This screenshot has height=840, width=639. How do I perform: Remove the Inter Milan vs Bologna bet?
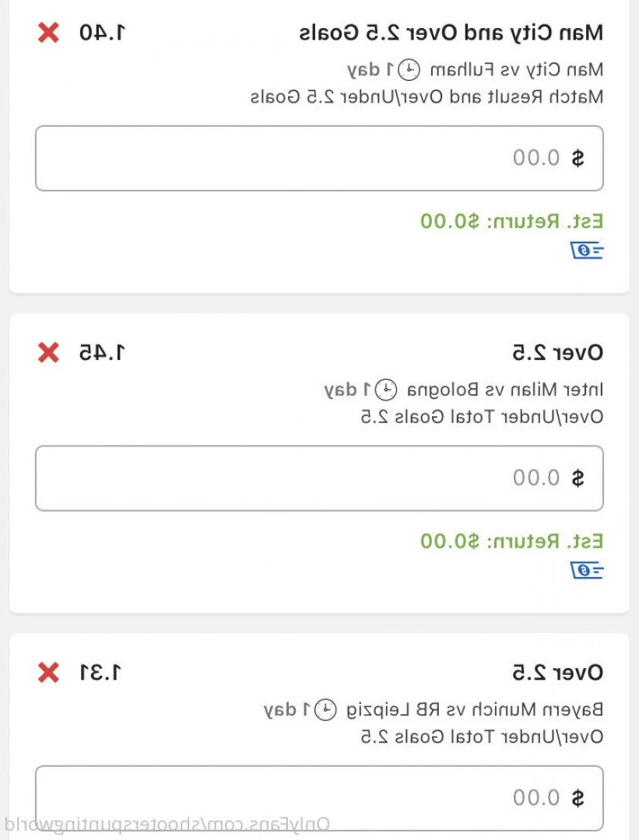(48, 352)
